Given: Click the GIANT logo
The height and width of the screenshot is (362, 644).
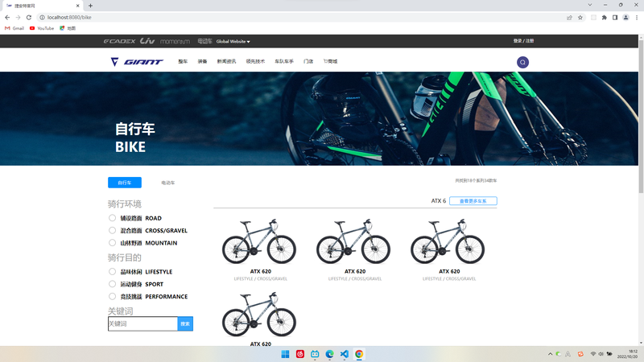Looking at the screenshot, I should 137,62.
